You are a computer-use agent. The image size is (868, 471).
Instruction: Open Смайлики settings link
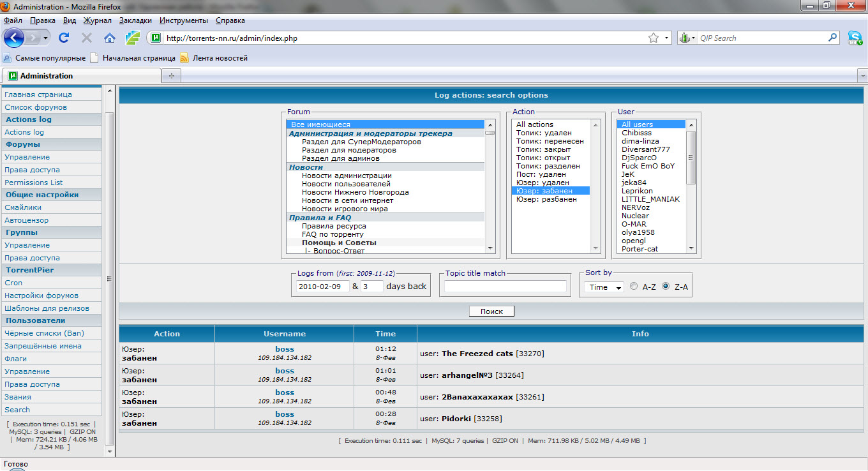[x=23, y=207]
